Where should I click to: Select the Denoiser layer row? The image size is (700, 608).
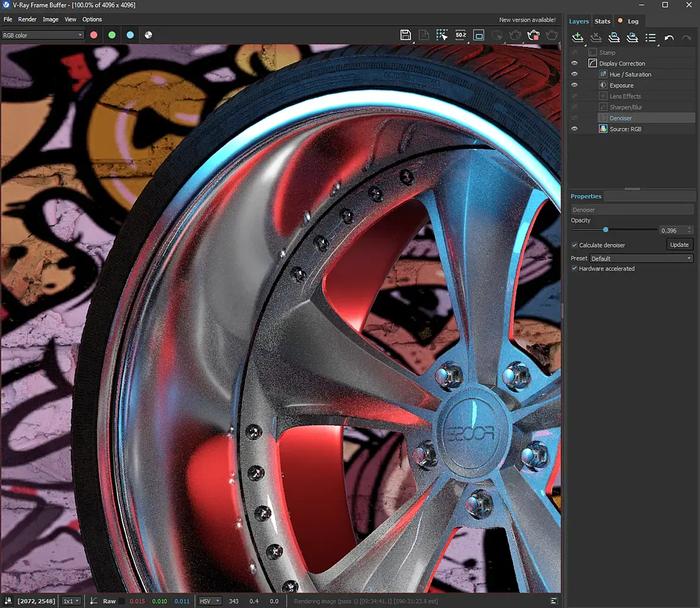coord(646,118)
